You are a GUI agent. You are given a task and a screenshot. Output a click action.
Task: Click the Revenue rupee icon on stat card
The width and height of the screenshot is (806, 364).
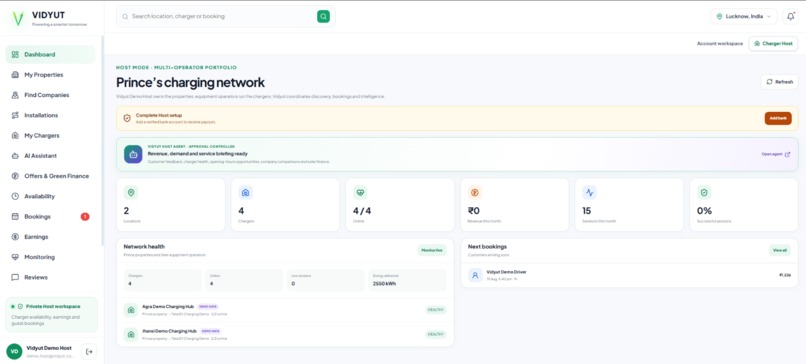[x=474, y=193]
